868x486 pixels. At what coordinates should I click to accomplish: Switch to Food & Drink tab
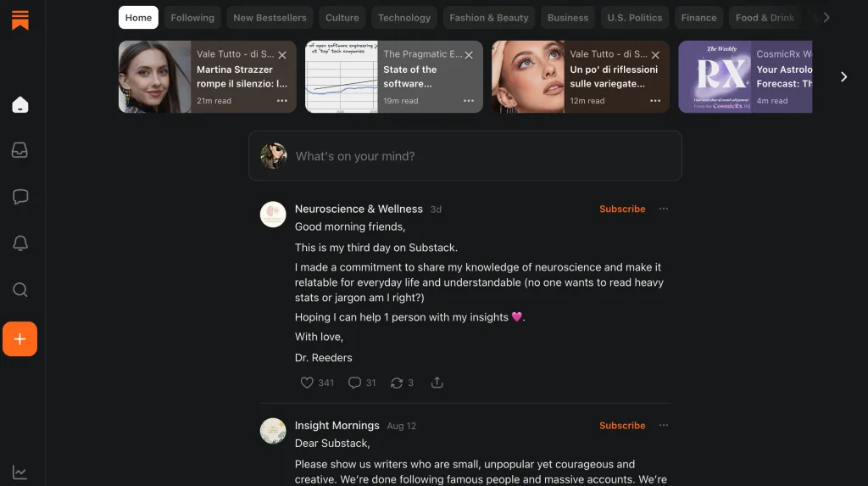pos(765,18)
